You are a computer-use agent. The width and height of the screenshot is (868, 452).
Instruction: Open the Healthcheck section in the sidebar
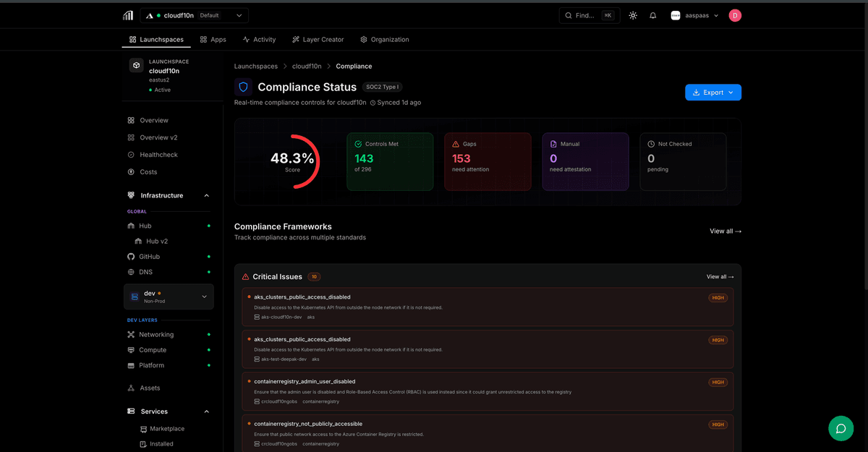158,154
